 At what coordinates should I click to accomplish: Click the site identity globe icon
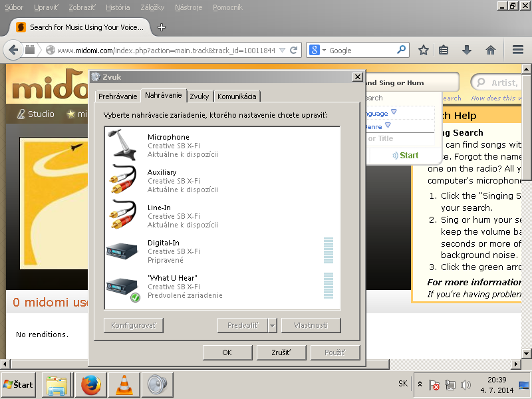pyautogui.click(x=51, y=51)
